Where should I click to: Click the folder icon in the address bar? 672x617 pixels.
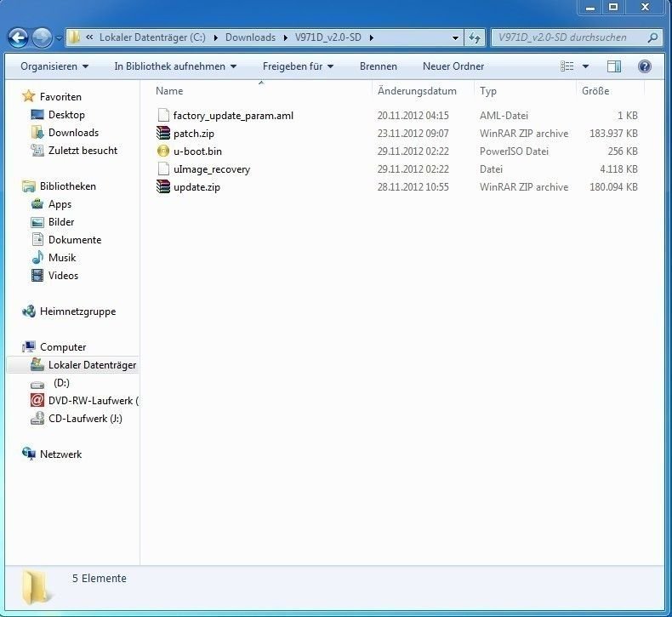point(74,37)
